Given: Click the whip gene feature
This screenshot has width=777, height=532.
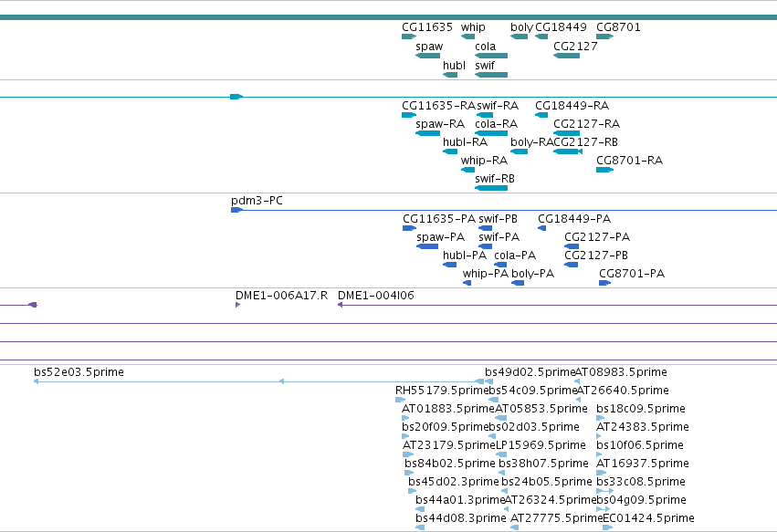Looking at the screenshot, I should click(467, 37).
